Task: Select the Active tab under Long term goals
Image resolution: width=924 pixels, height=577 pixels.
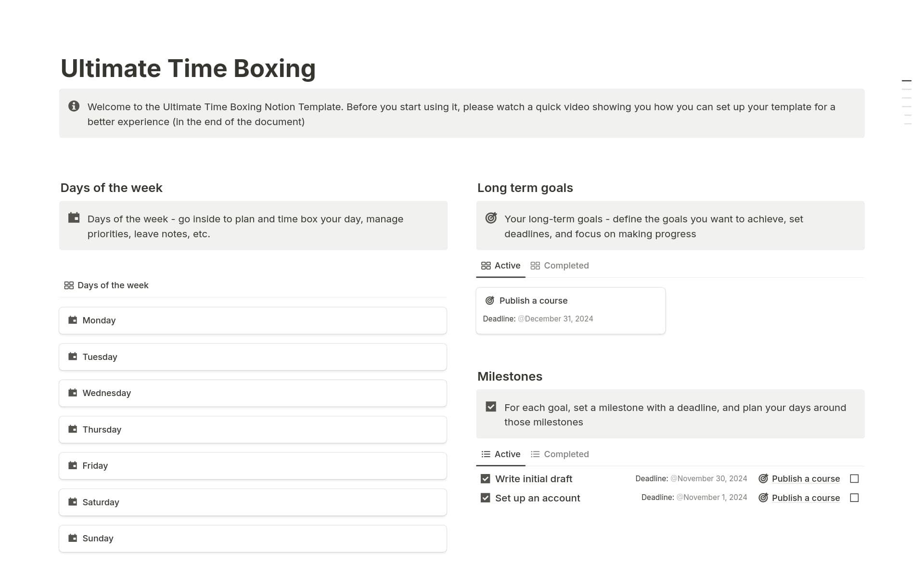Action: [x=507, y=265]
